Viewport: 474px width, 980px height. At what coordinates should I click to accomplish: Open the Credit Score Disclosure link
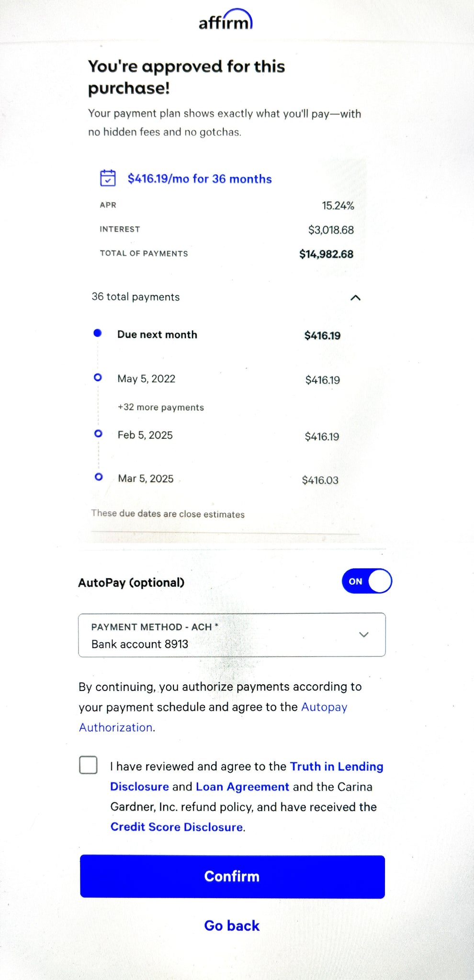[x=177, y=827]
